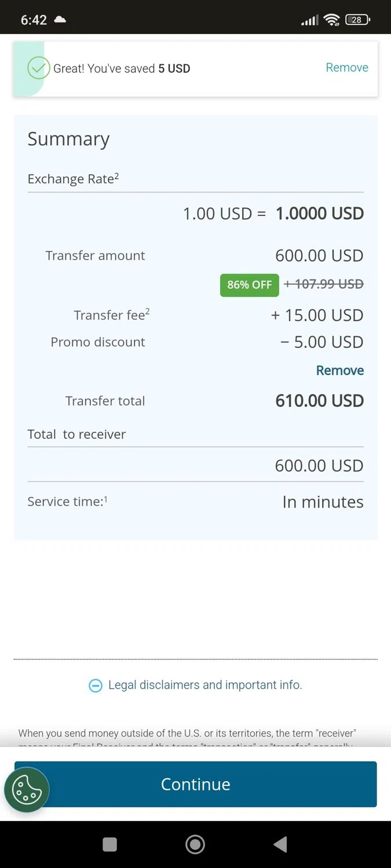Tap the recent apps square icon
Viewport: 391px width, 868px height.
coord(110,845)
